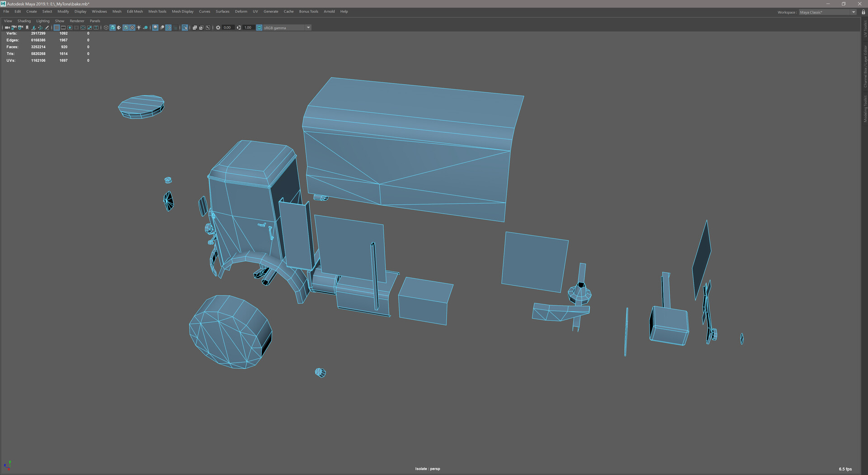Click the workspace lock icon
The height and width of the screenshot is (475, 868).
pyautogui.click(x=863, y=12)
